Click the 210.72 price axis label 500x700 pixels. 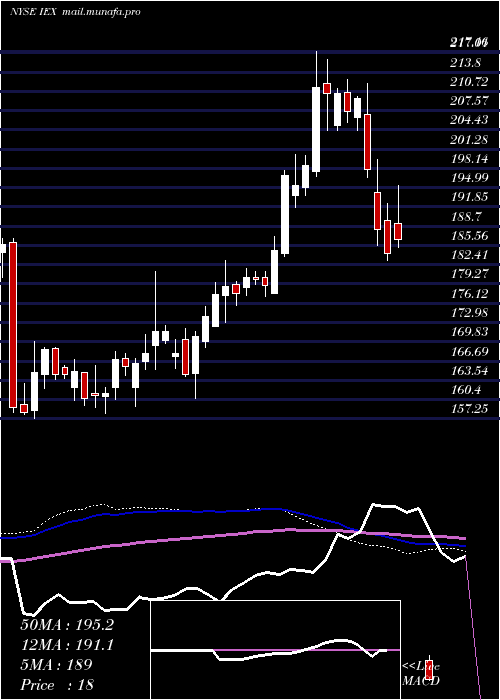(468, 82)
